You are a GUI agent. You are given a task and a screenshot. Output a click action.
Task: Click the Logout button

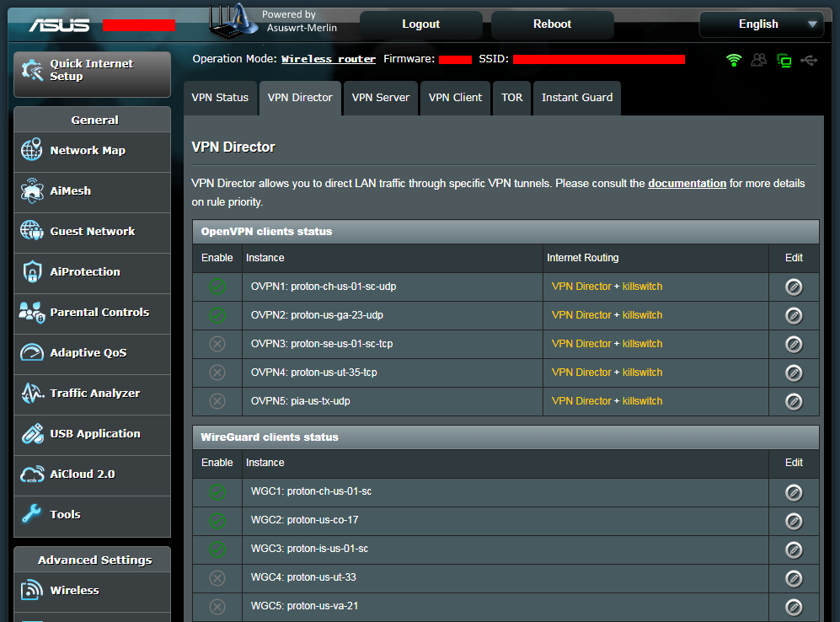click(421, 24)
